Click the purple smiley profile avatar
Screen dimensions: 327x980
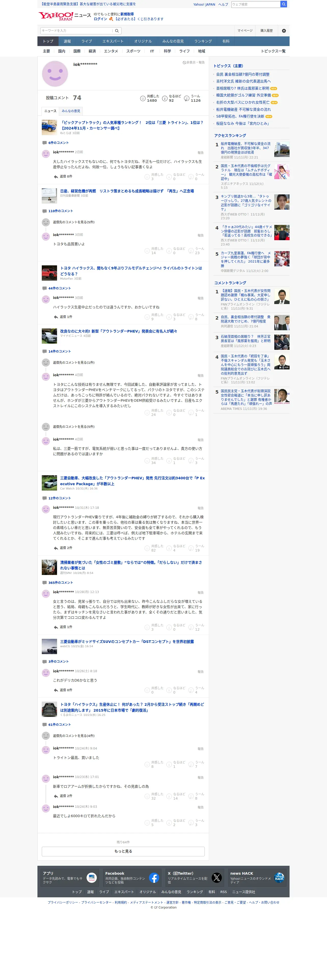pos(55,74)
